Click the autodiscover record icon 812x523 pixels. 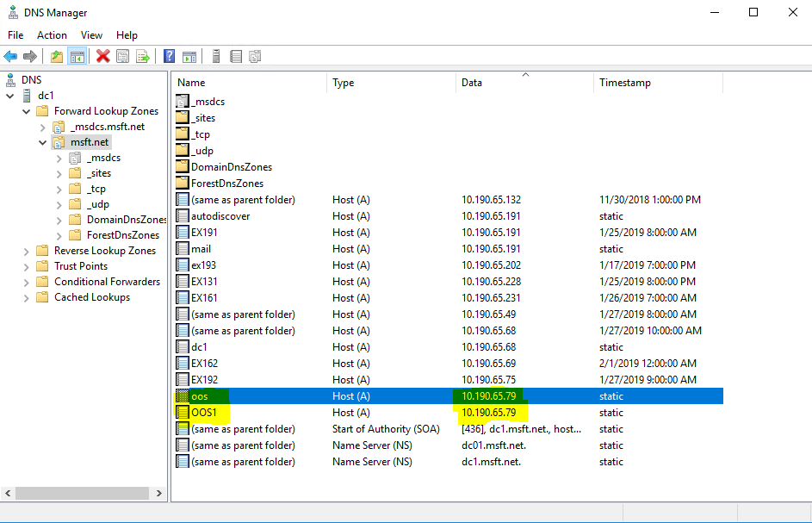click(182, 216)
